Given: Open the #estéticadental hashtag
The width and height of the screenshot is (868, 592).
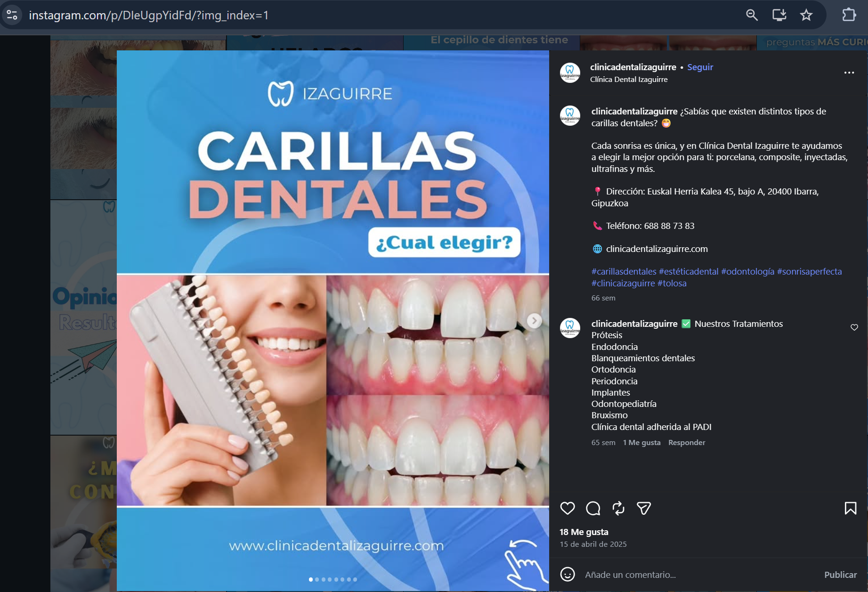Looking at the screenshot, I should 689,272.
